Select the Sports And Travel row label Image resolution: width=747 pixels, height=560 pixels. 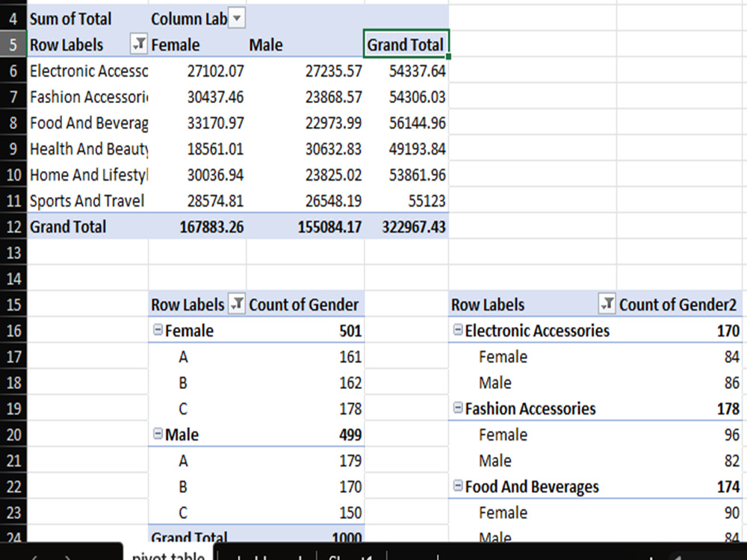point(88,201)
